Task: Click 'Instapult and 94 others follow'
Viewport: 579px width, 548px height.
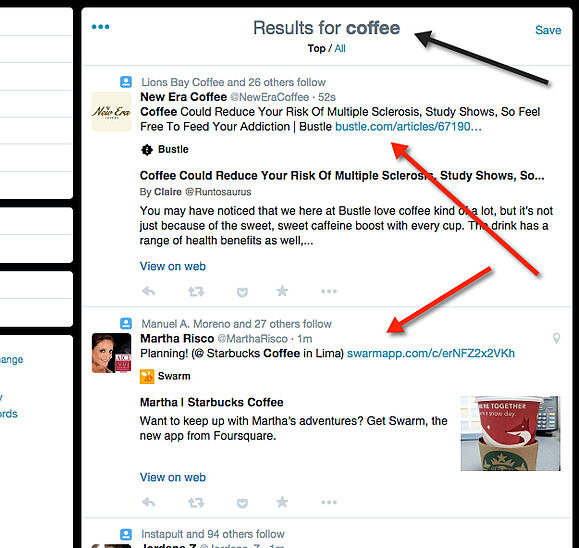Action: pyautogui.click(x=213, y=534)
